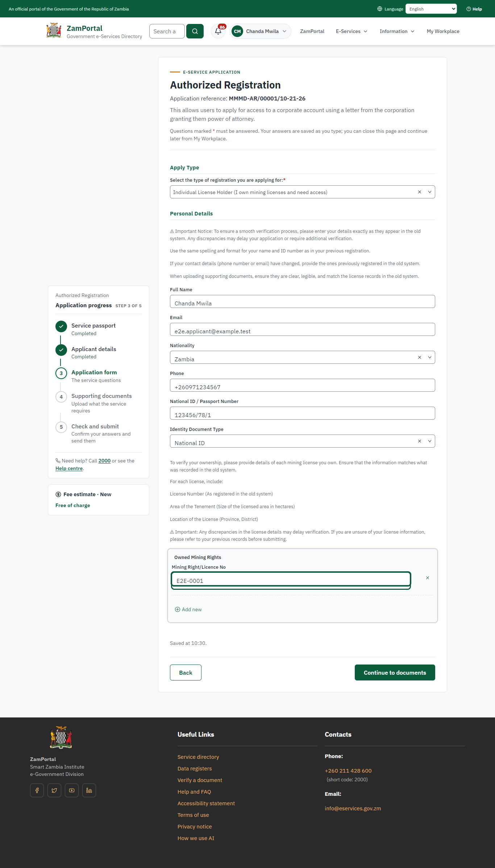Click Continue to documents button

point(395,672)
